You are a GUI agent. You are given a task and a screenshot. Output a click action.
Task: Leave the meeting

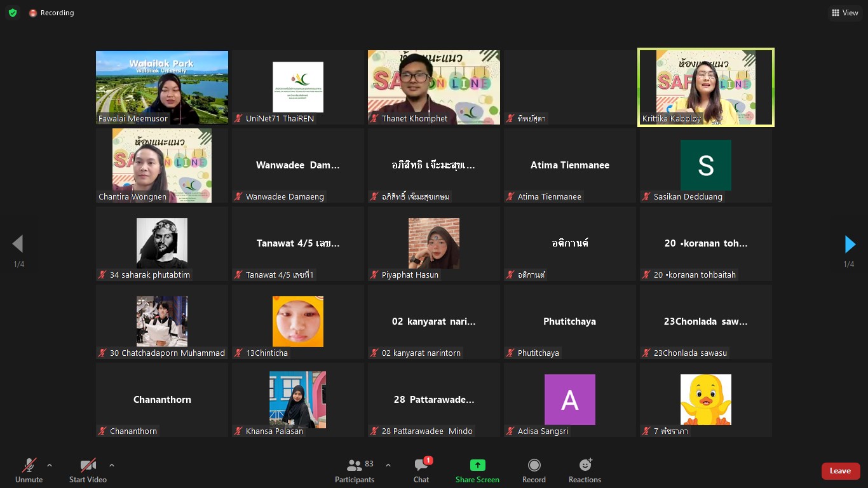point(840,471)
